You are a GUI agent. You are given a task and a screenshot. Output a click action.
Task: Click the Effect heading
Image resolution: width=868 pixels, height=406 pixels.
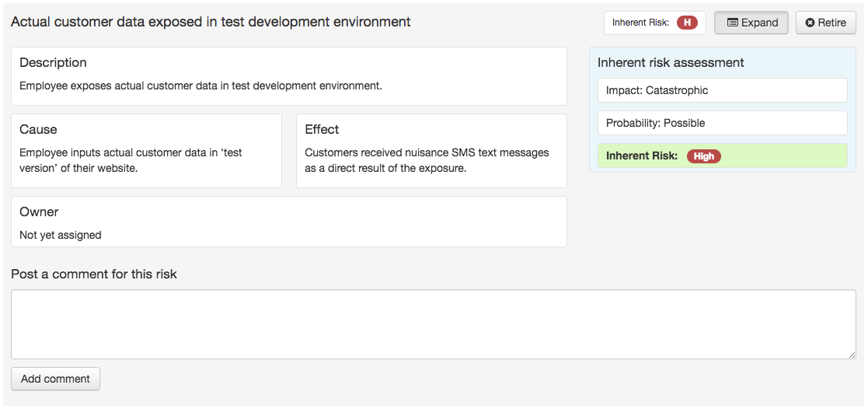322,130
